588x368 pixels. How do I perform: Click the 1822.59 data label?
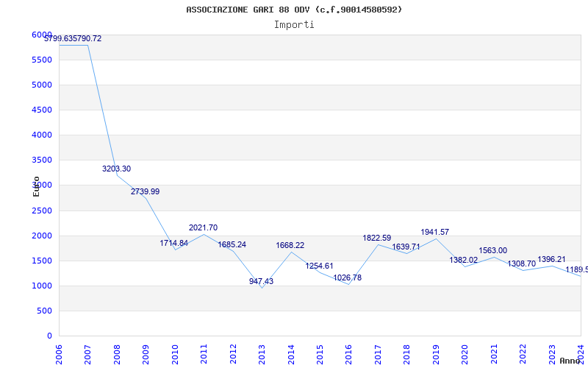click(x=377, y=238)
